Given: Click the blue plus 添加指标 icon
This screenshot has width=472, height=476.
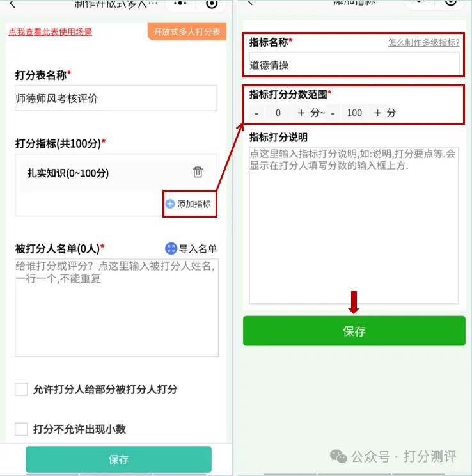Looking at the screenshot, I should [170, 203].
